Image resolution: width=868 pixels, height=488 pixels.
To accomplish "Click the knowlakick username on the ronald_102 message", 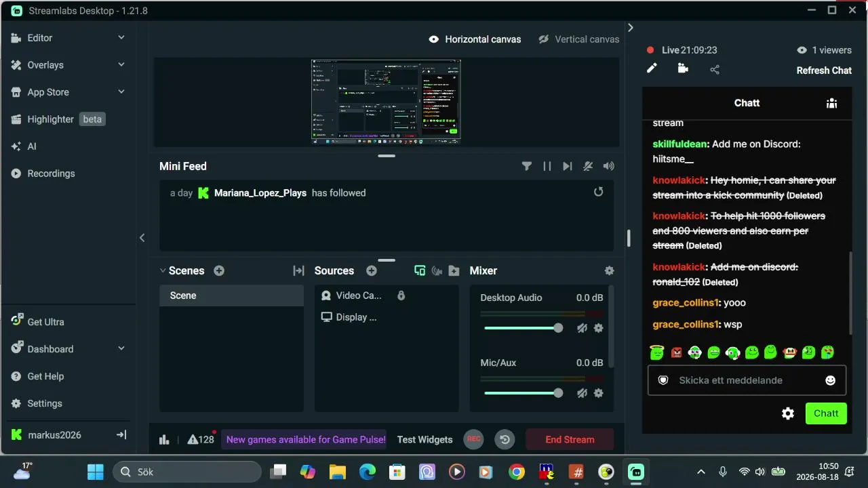I will click(679, 267).
